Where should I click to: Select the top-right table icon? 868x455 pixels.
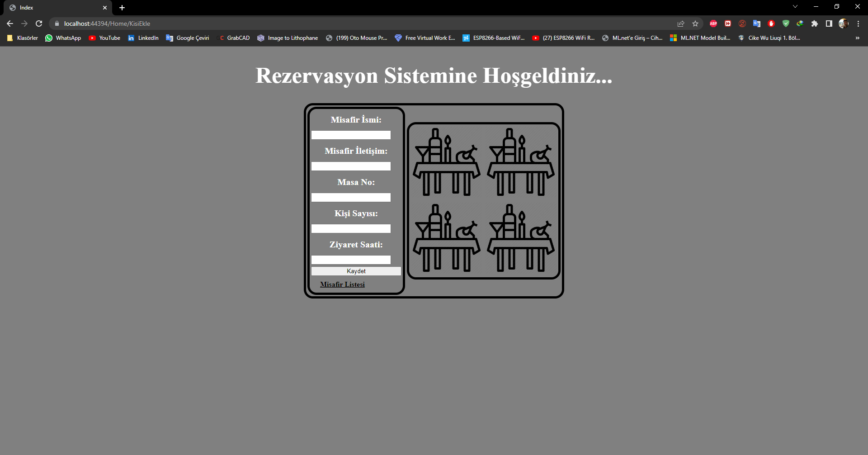[x=520, y=161]
